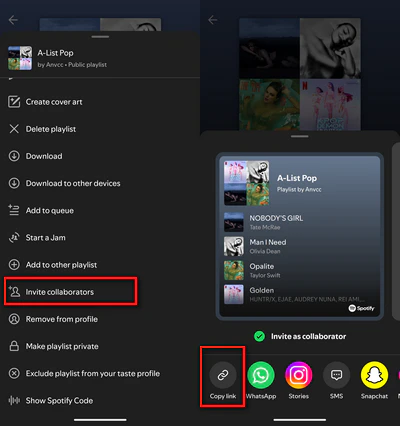Screen dimensions: 400x426
Task: Share via the Snapchat icon
Action: 374,375
